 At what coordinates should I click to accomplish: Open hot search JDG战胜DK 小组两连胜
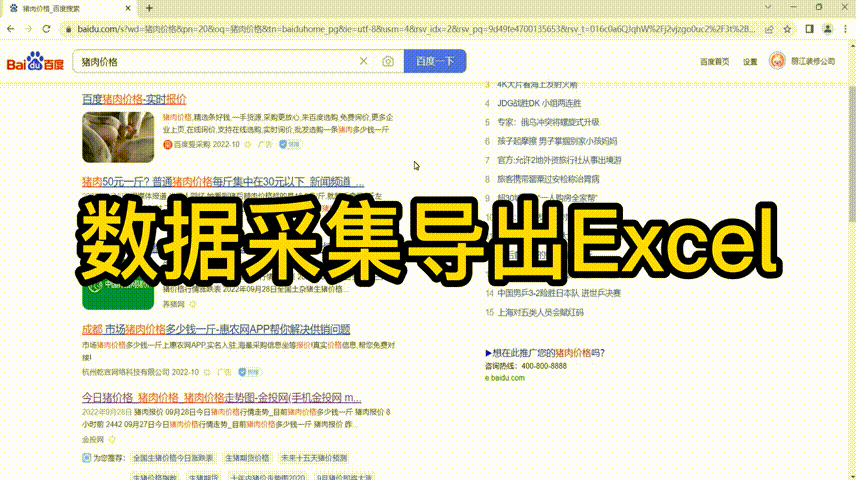(539, 103)
